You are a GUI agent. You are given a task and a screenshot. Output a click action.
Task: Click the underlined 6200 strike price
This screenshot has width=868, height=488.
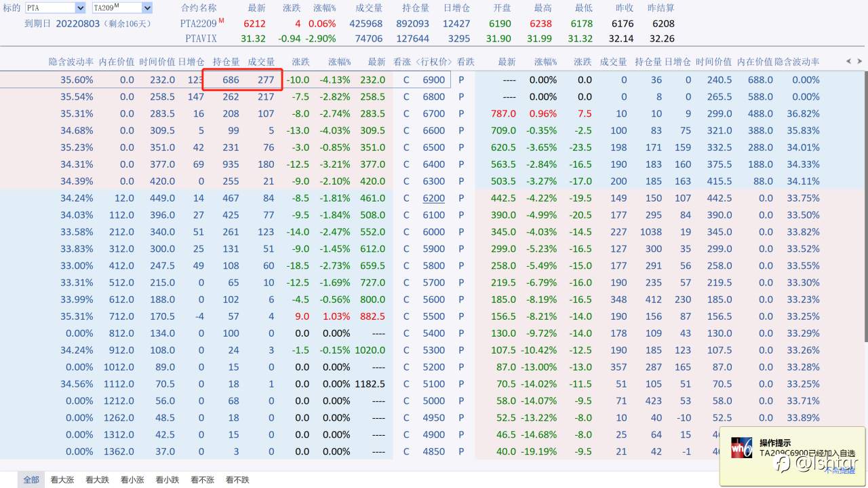click(434, 198)
